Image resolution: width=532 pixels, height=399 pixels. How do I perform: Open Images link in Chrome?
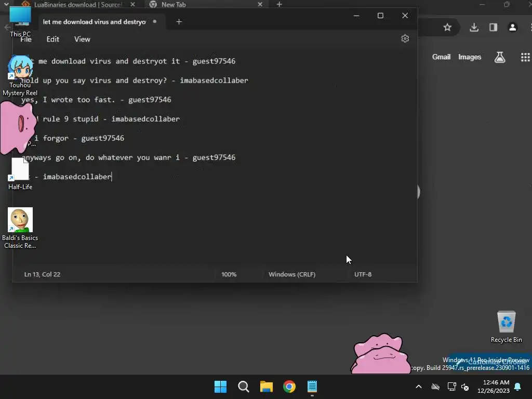point(470,57)
